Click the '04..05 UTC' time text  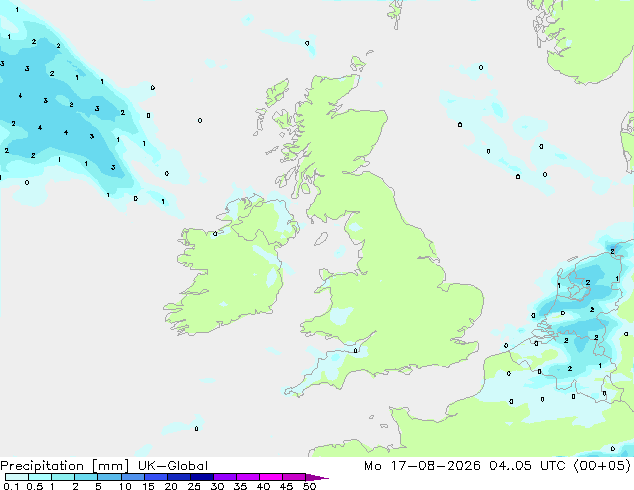click(527, 466)
